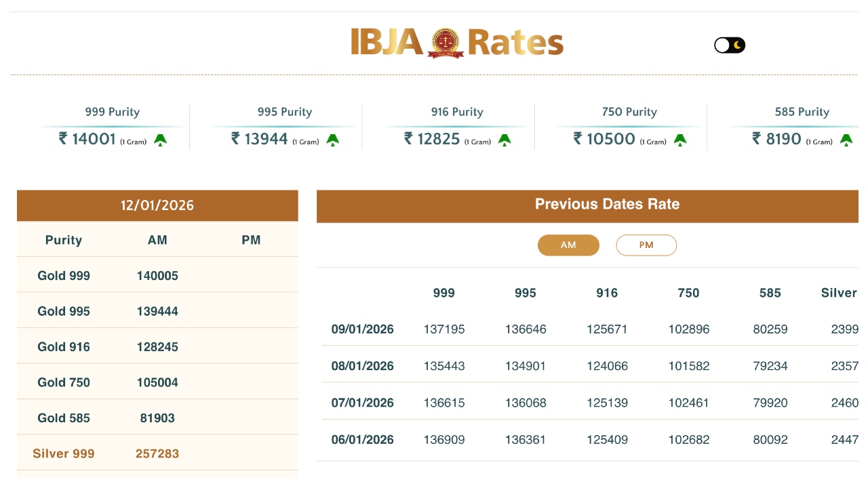Screen dimensions: 868x488
Task: Click the green up arrow beside 750 Purity
Action: (x=679, y=140)
